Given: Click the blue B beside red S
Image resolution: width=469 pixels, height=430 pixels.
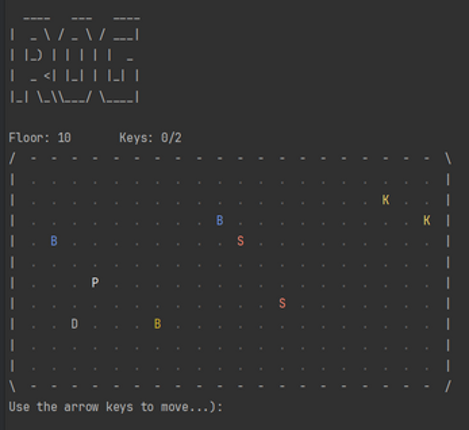Looking at the screenshot, I should click(219, 220).
